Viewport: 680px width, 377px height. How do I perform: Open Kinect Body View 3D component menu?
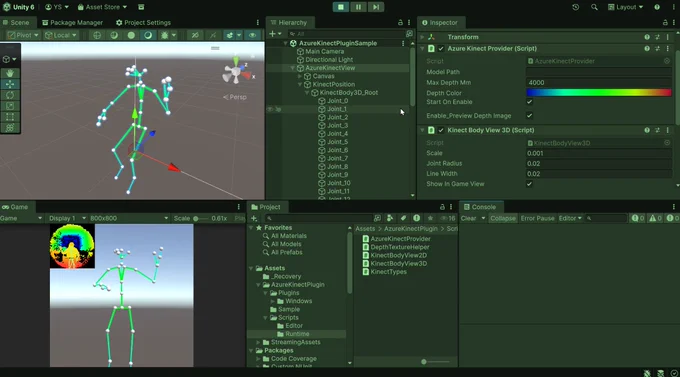(667, 130)
